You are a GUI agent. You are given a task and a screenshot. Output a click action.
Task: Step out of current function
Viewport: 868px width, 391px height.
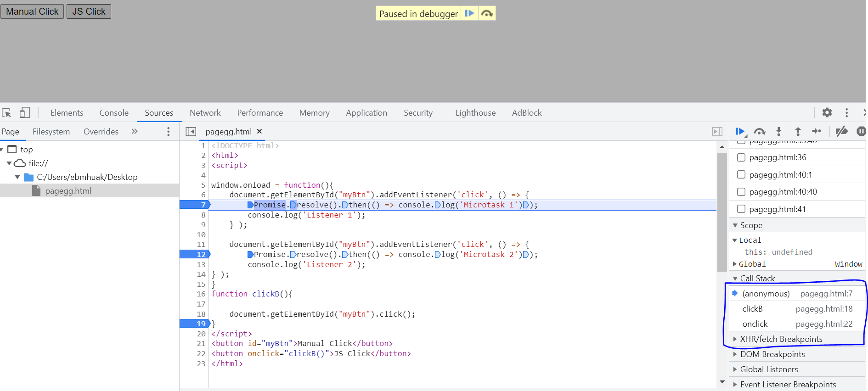(x=798, y=132)
